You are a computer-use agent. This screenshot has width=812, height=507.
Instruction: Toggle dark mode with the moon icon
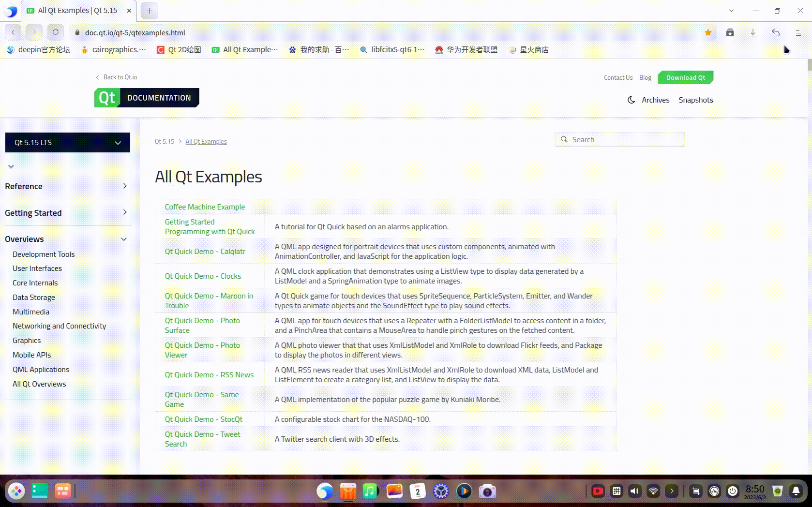pyautogui.click(x=632, y=100)
